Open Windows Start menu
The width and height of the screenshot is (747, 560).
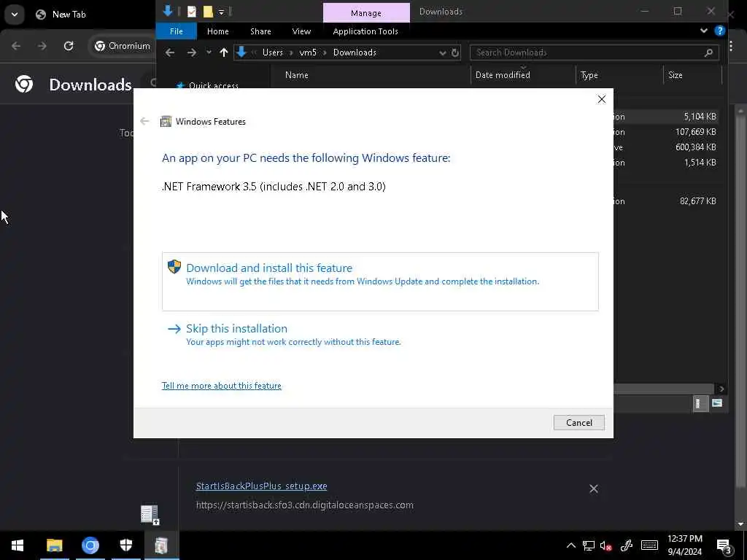pos(18,545)
